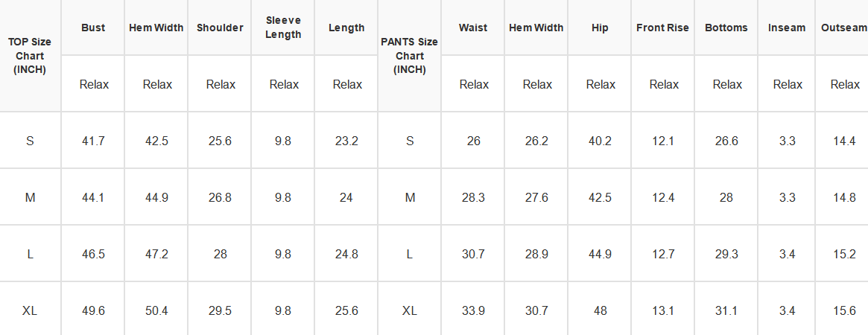
Task: Click the M pants waist value 28.3
Action: coord(473,198)
